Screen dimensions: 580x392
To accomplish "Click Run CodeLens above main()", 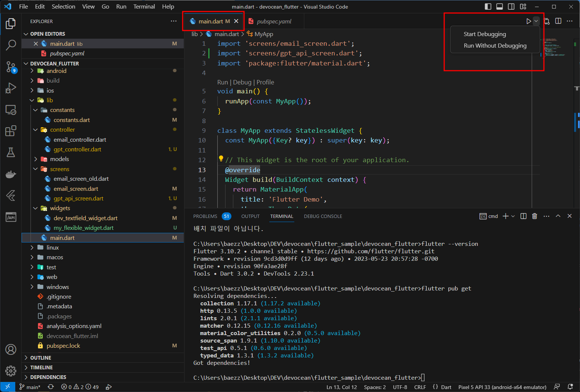I will click(222, 82).
